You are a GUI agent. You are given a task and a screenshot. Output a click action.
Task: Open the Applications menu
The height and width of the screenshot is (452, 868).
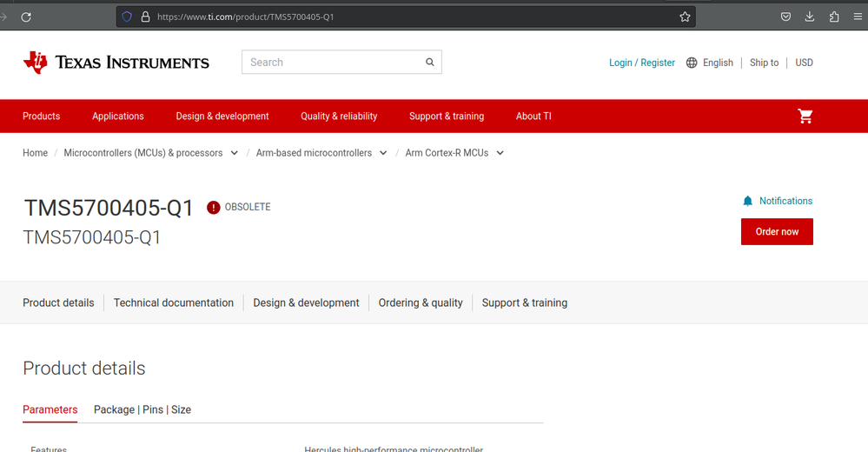[x=118, y=116]
